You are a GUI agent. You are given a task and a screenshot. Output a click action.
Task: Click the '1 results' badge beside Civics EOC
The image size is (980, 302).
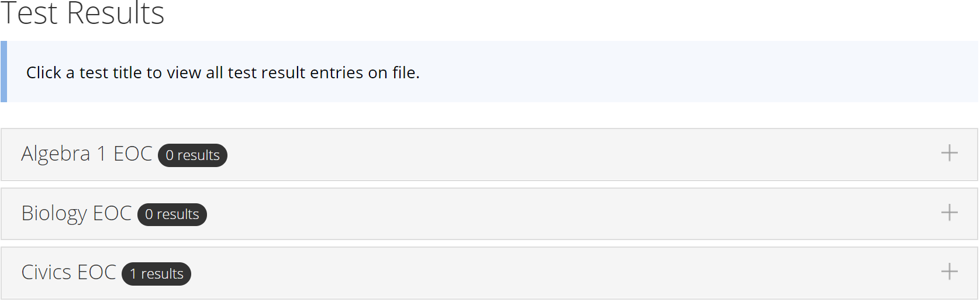[x=156, y=274]
